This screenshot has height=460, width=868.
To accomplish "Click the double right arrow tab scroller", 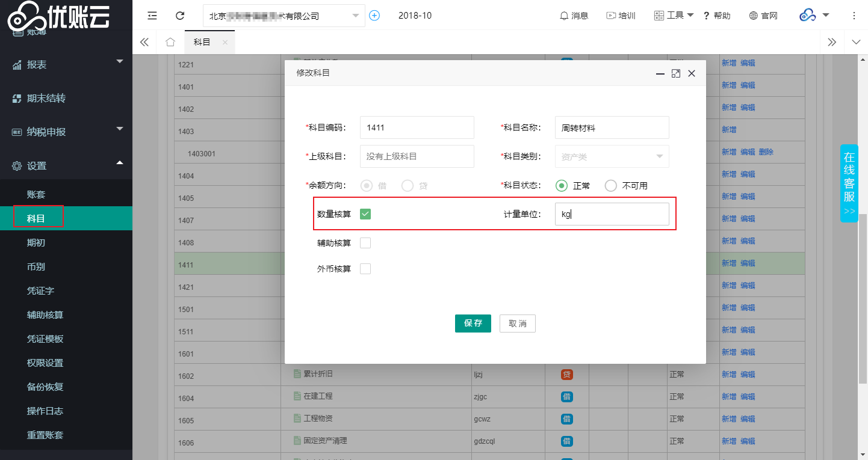I will pyautogui.click(x=832, y=42).
